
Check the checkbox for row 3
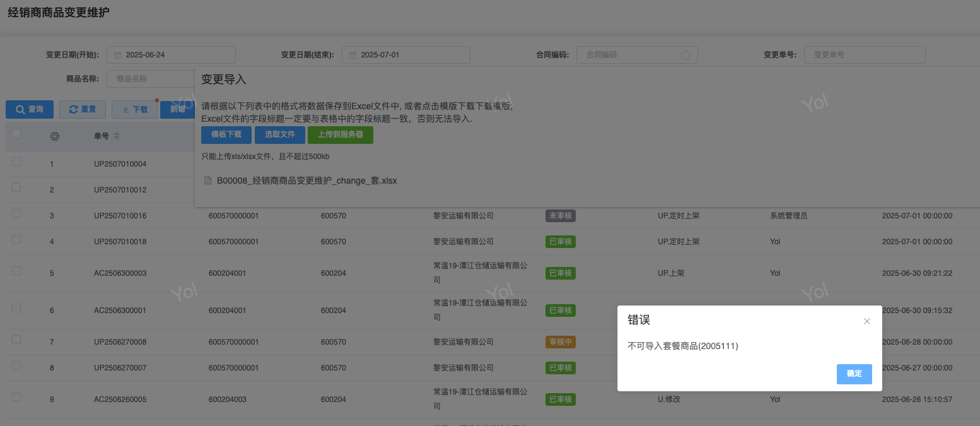tap(16, 213)
